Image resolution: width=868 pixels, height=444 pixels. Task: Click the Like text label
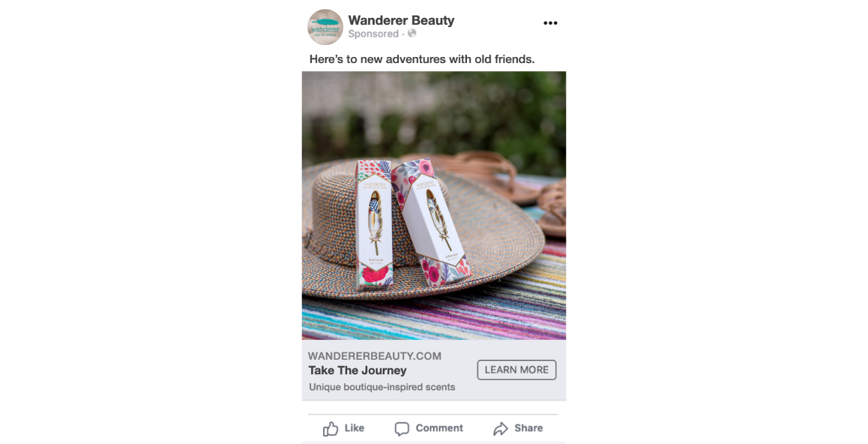(355, 428)
